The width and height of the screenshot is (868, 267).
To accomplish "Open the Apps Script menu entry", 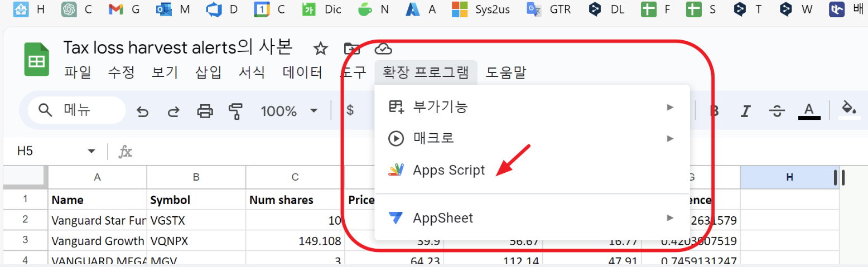I will point(532,170).
